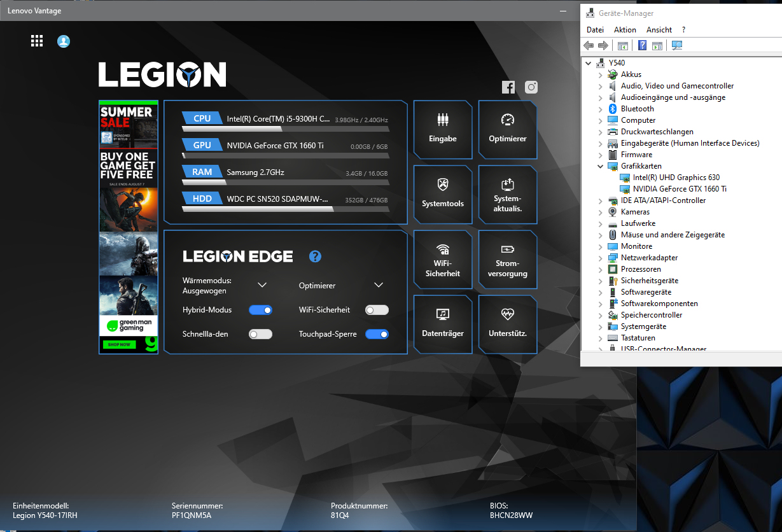The width and height of the screenshot is (782, 532).
Task: Click show/hide console tree icon in Geräte-Manager
Action: click(623, 46)
